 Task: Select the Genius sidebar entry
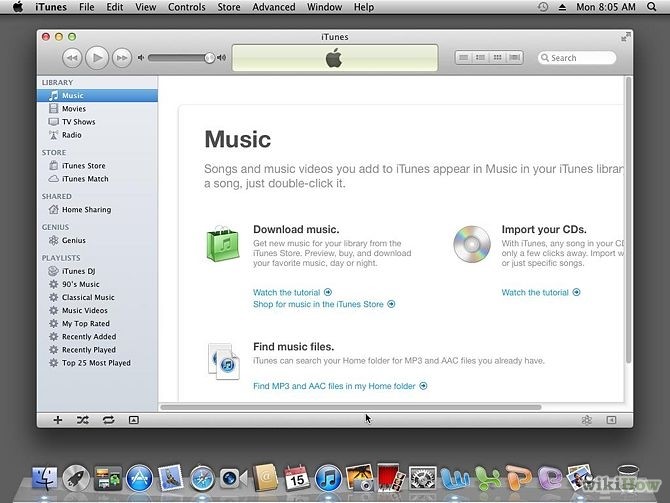coord(97,240)
